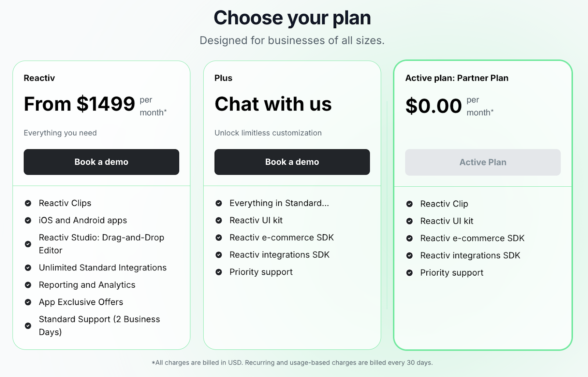The image size is (588, 377).
Task: Click the USD billing footnote text
Action: click(292, 363)
